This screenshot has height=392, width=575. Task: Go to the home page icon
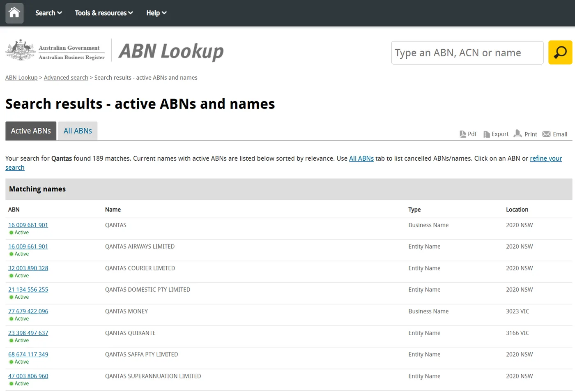tap(14, 13)
